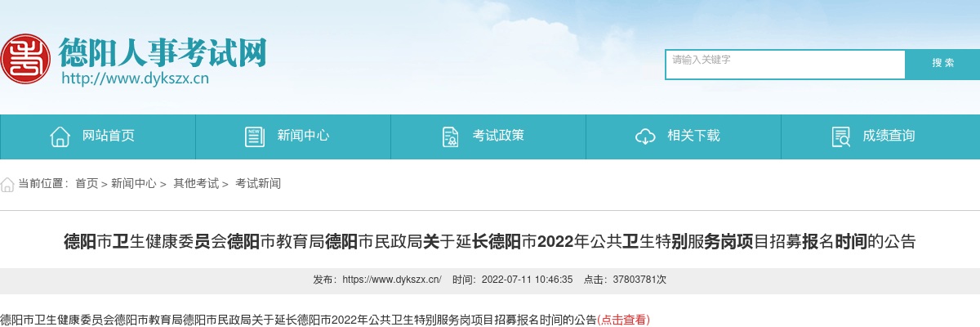Screen dimensions: 980x327
Task: Click the breadcrumb home icon near 当前位置
Action: pos(7,184)
